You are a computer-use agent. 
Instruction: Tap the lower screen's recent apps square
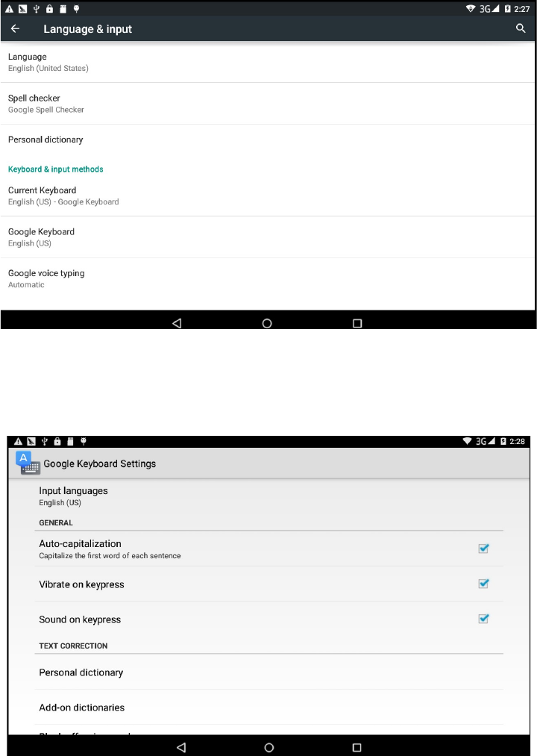coord(357,747)
